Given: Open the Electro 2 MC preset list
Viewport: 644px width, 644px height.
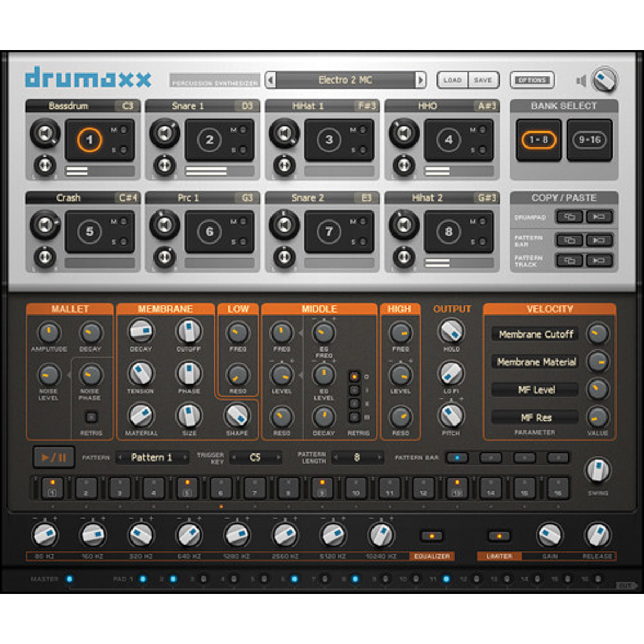Looking at the screenshot, I should pyautogui.click(x=346, y=80).
